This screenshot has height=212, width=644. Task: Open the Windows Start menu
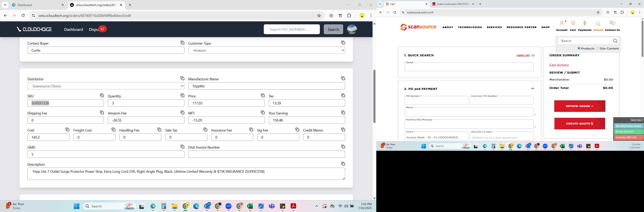pos(76,206)
